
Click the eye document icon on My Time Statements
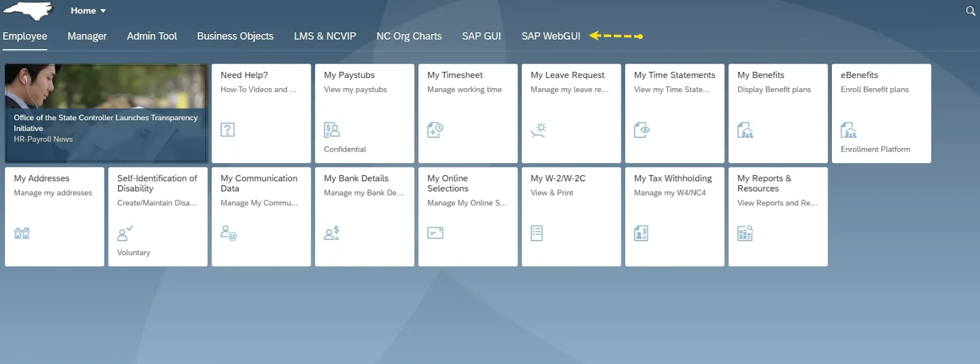pyautogui.click(x=642, y=130)
